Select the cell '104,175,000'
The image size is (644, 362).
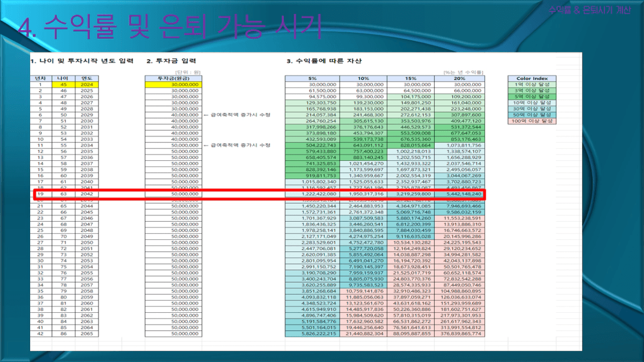[410, 97]
